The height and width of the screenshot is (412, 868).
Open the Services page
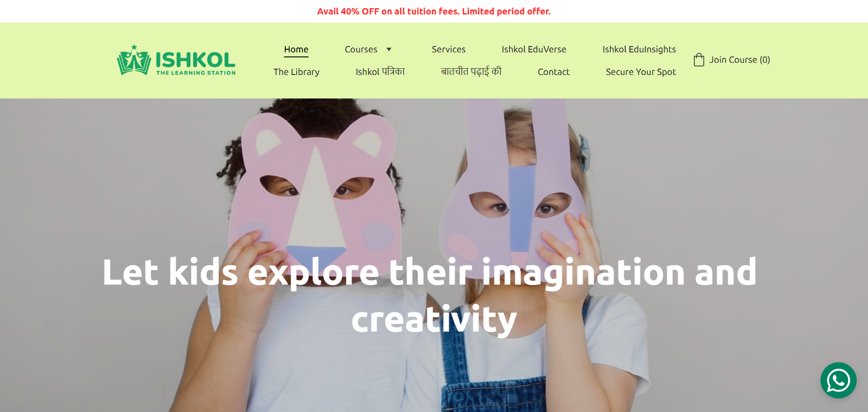(448, 49)
